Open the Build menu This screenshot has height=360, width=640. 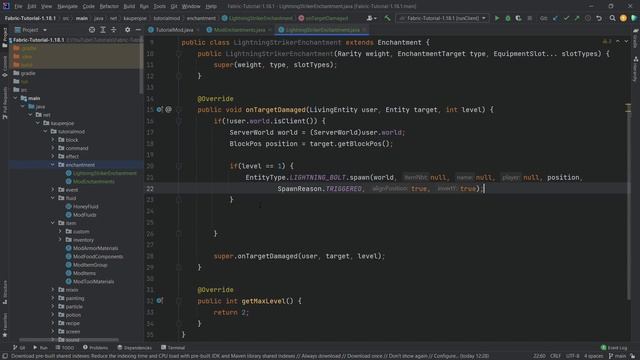click(x=129, y=6)
